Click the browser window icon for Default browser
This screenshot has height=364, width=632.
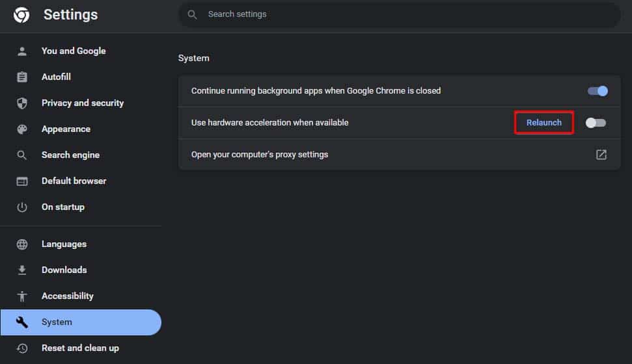pos(22,181)
